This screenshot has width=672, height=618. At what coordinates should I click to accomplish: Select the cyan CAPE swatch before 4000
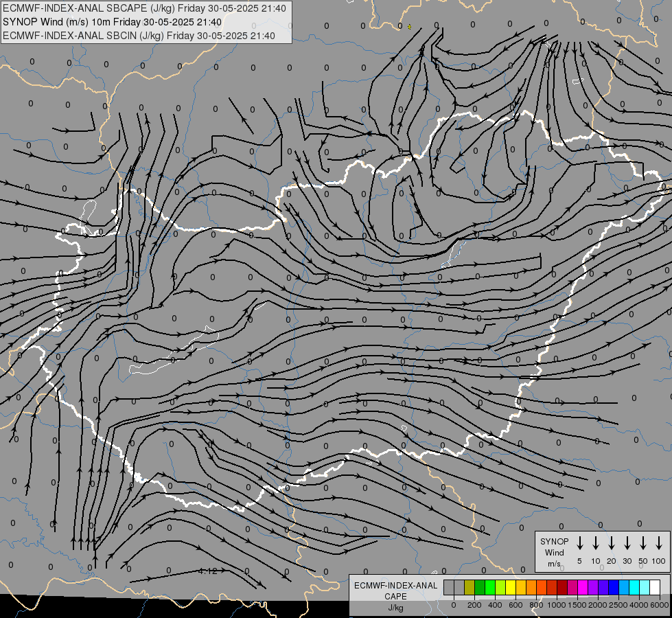[x=634, y=587]
